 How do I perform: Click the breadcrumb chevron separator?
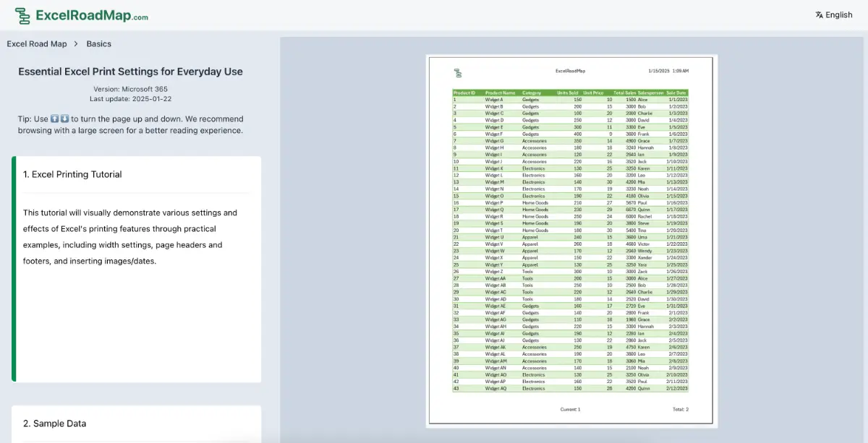[77, 44]
